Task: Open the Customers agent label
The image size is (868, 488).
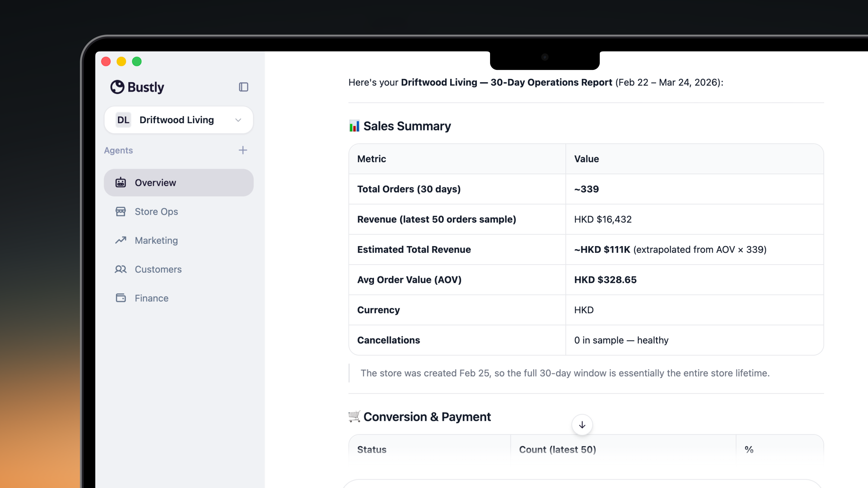Action: [158, 269]
